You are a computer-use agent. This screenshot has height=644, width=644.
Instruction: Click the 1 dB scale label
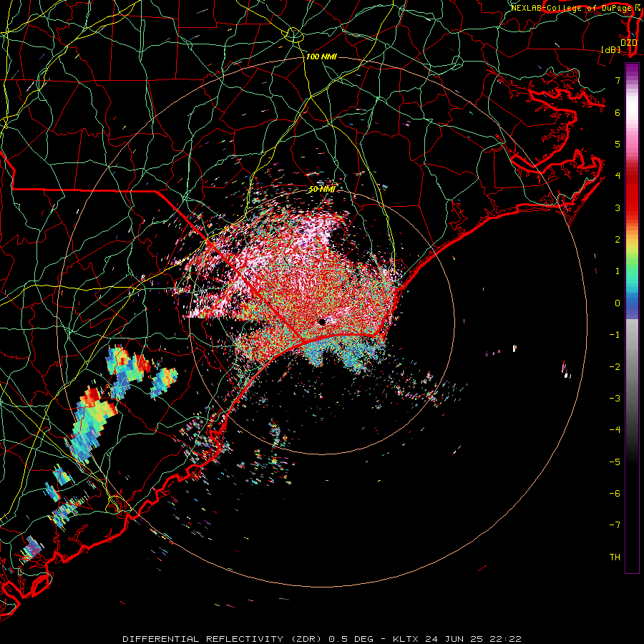[x=618, y=271]
